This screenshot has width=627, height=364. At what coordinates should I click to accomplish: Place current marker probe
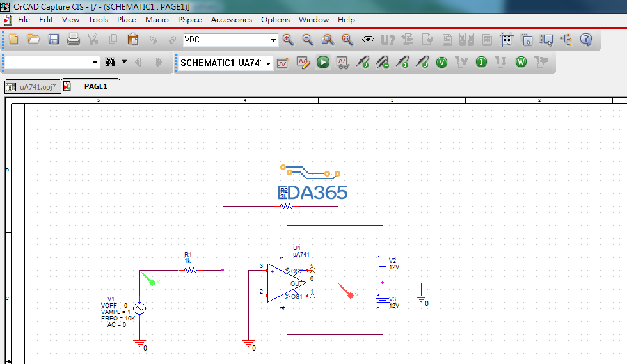(x=402, y=63)
